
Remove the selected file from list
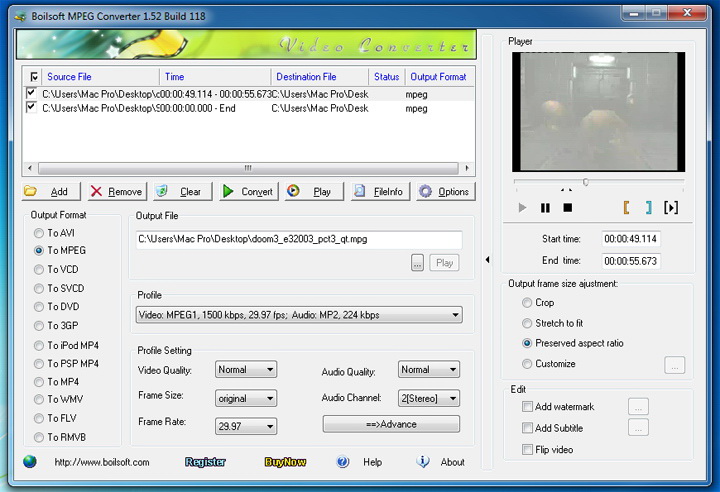point(114,191)
